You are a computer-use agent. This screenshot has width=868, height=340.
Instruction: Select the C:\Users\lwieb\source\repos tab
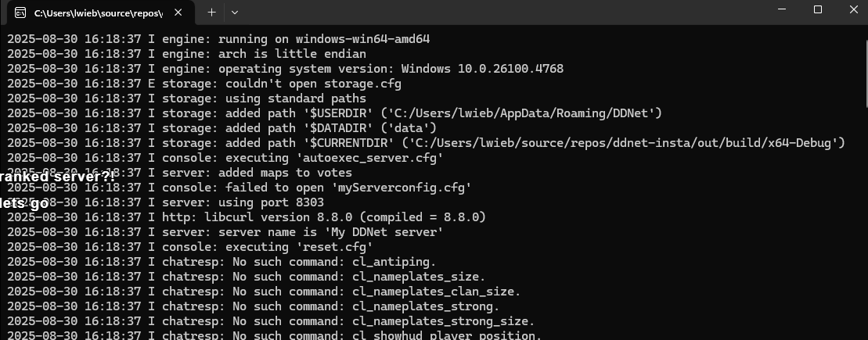[x=98, y=13]
